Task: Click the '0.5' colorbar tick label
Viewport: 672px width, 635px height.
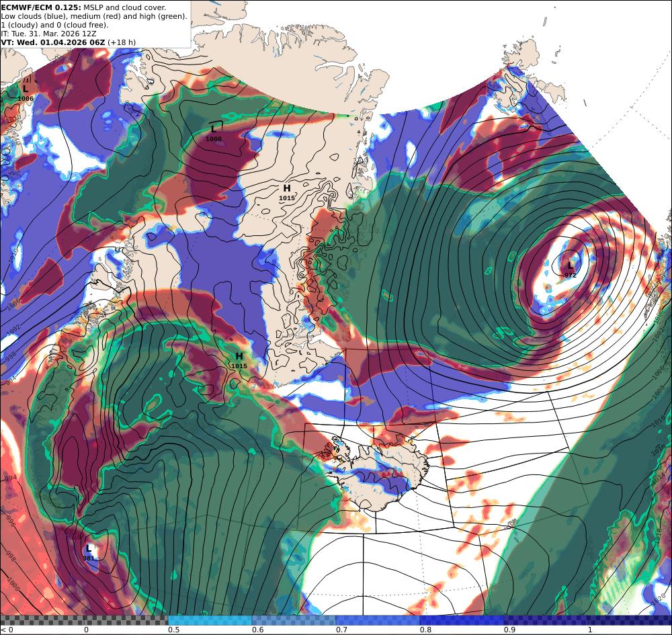Action: [173, 630]
